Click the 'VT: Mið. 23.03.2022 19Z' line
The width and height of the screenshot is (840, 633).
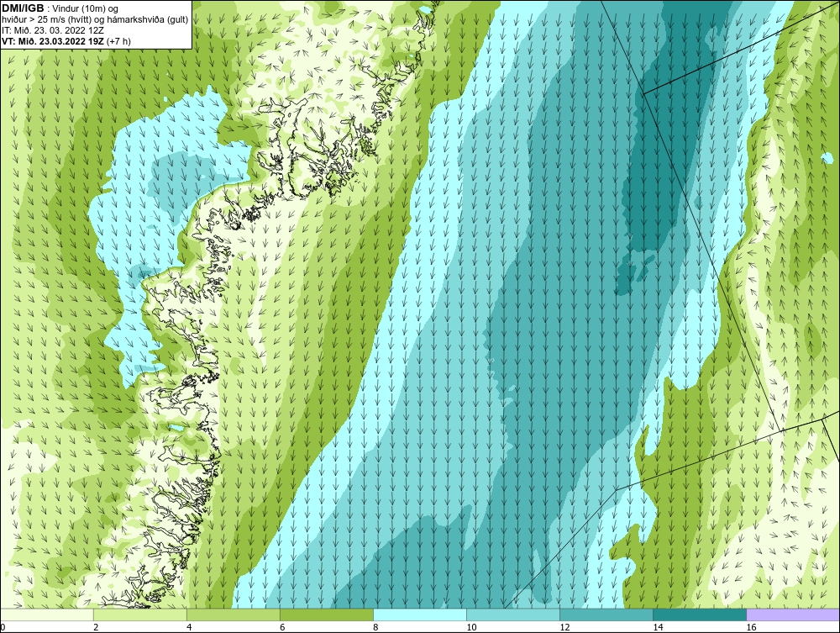point(53,40)
